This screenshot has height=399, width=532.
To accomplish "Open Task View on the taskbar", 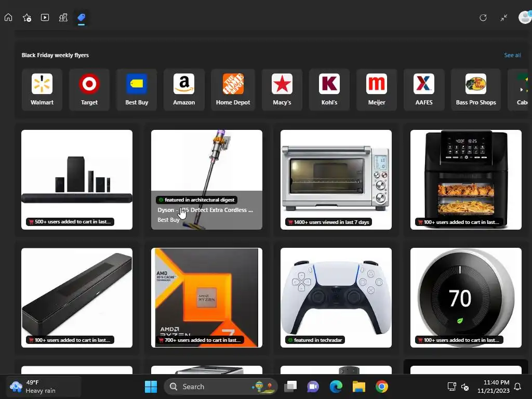I will (x=290, y=387).
